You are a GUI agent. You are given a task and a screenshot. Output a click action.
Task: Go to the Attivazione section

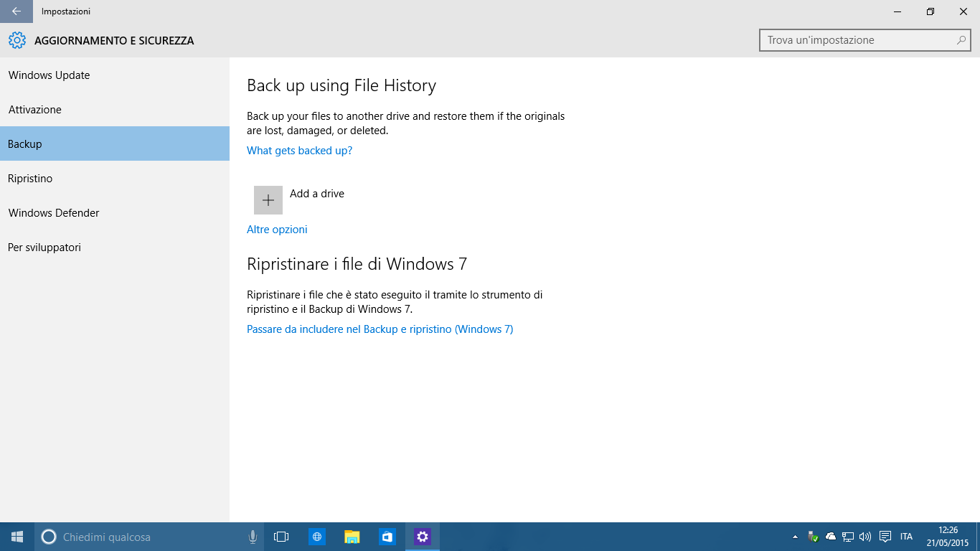coord(115,110)
